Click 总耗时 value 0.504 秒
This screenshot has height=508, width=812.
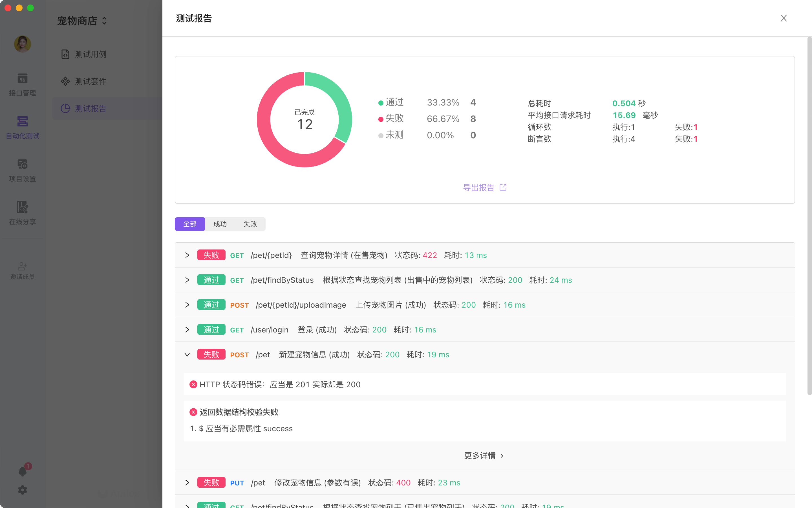pos(629,103)
